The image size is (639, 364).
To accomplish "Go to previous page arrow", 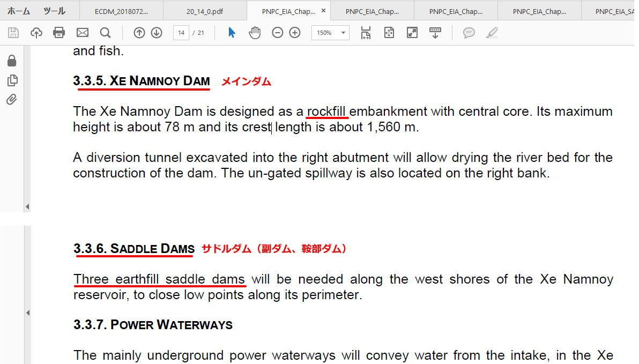I will (139, 33).
